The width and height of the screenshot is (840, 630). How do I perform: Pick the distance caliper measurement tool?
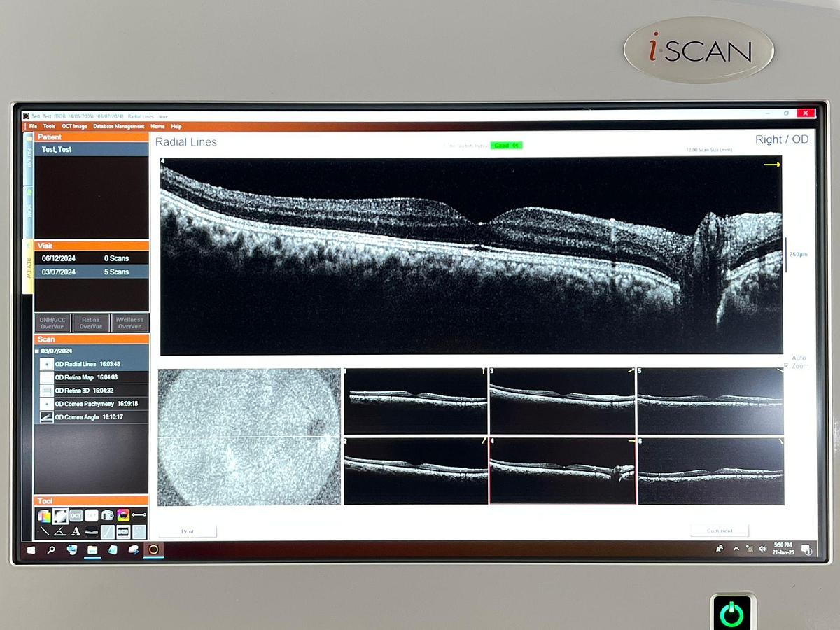click(139, 515)
